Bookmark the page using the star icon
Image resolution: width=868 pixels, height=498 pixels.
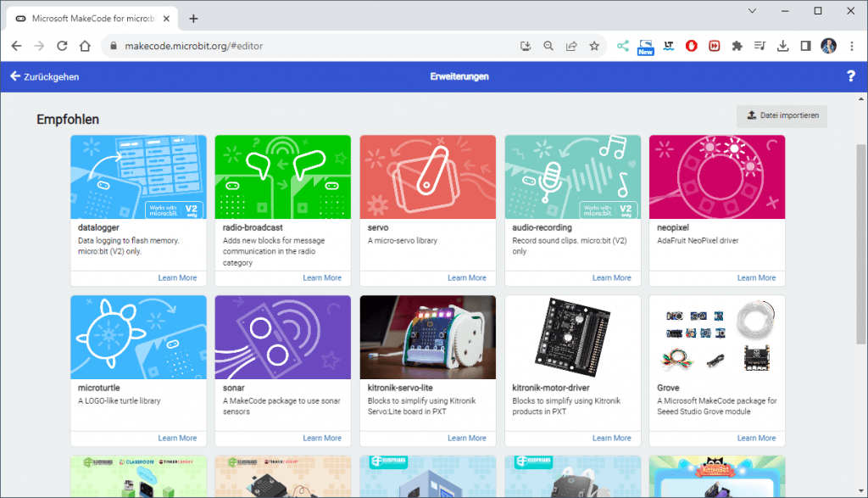(593, 46)
